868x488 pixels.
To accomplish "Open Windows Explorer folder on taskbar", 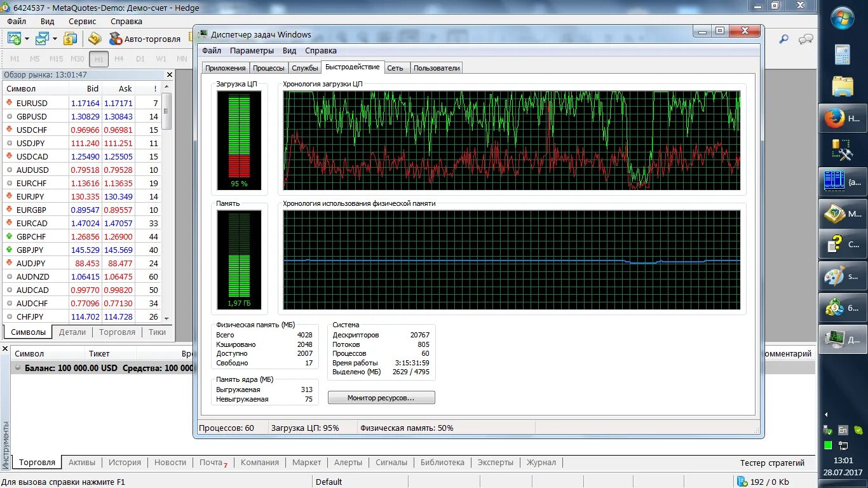I will 843,86.
